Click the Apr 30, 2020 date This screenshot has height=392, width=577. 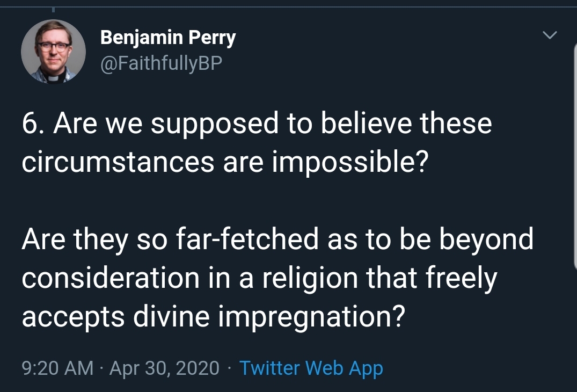(164, 368)
